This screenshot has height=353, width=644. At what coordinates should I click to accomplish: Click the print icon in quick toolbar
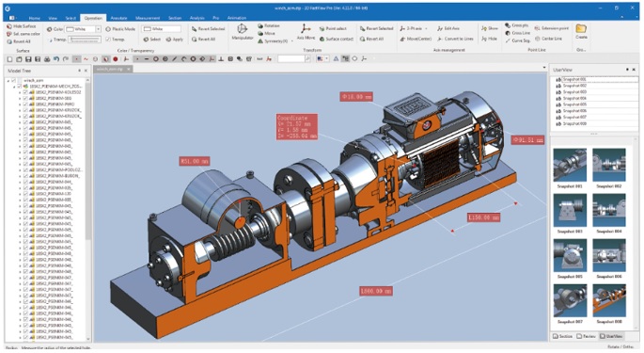(47, 59)
